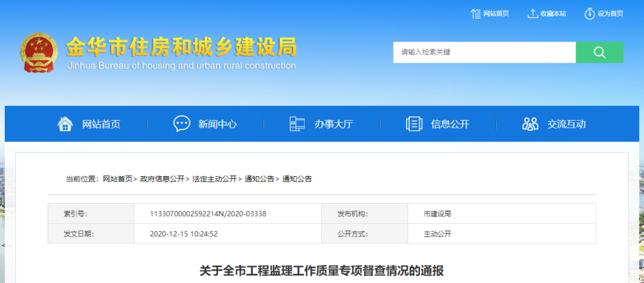
Task: Click the 网站首页 breadcrumb link
Action: tap(117, 179)
